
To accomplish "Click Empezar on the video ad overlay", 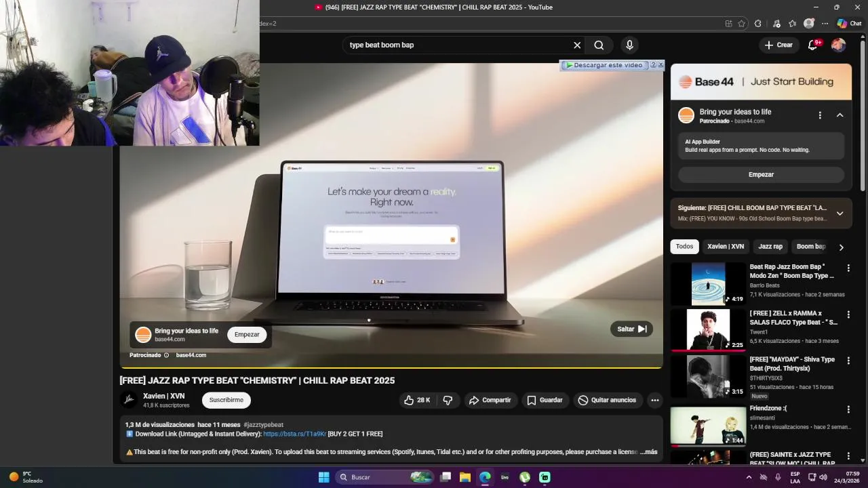I will [x=247, y=335].
